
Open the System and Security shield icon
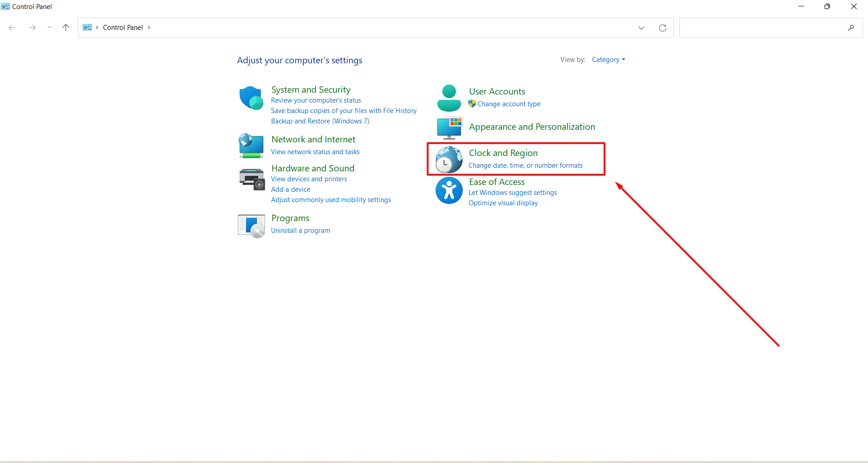(x=251, y=98)
